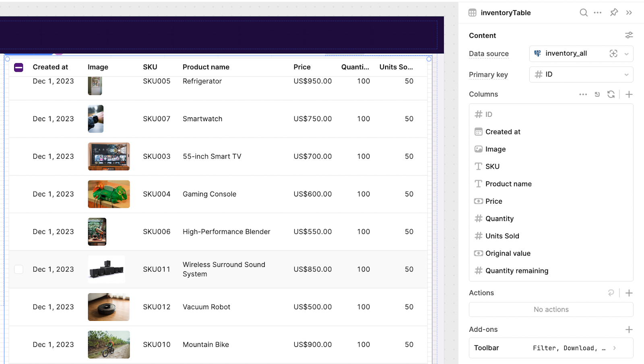Screen dimensions: 644x364
Task: Toggle the select-all checkbox in table header
Action: coord(19,67)
